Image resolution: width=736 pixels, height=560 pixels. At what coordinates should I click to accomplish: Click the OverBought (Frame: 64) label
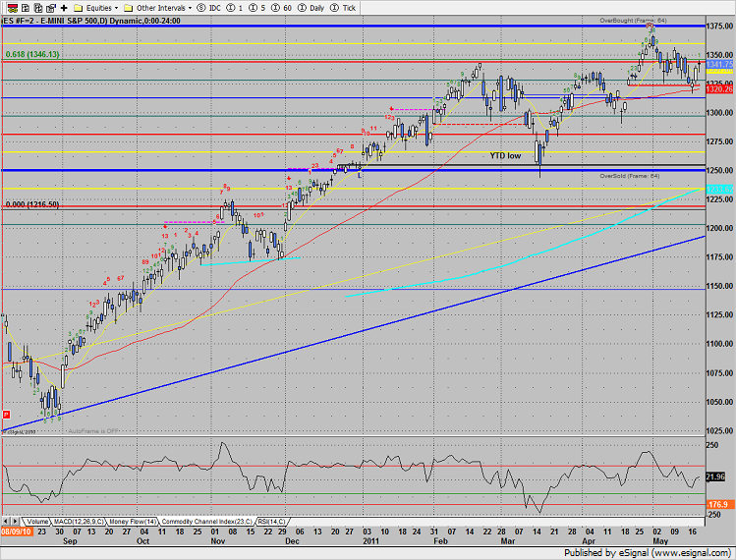(x=633, y=21)
